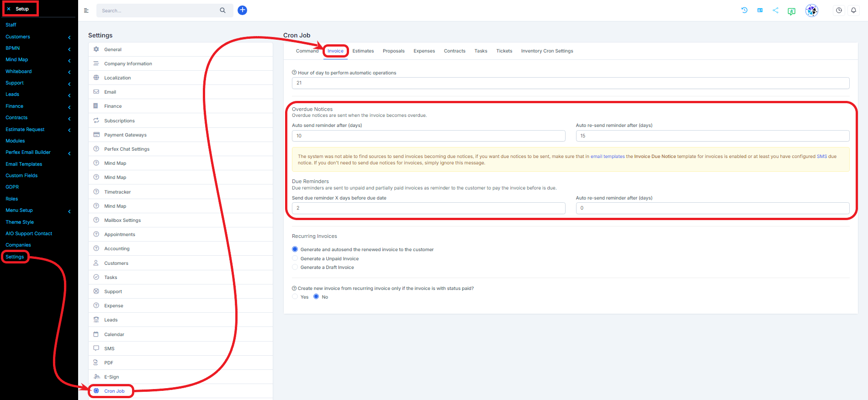This screenshot has width=868, height=400.
Task: Switch to the Command tab
Action: click(x=307, y=51)
